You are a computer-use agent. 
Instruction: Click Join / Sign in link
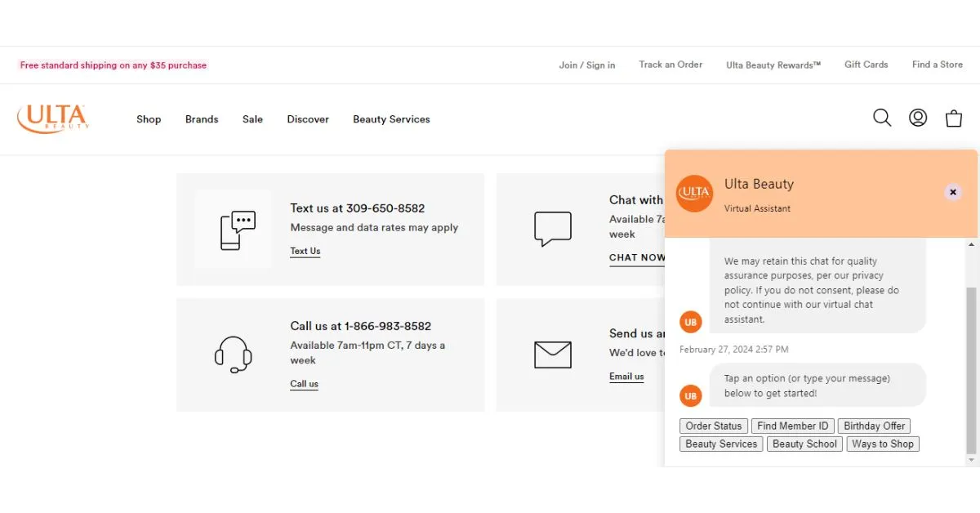coord(587,65)
